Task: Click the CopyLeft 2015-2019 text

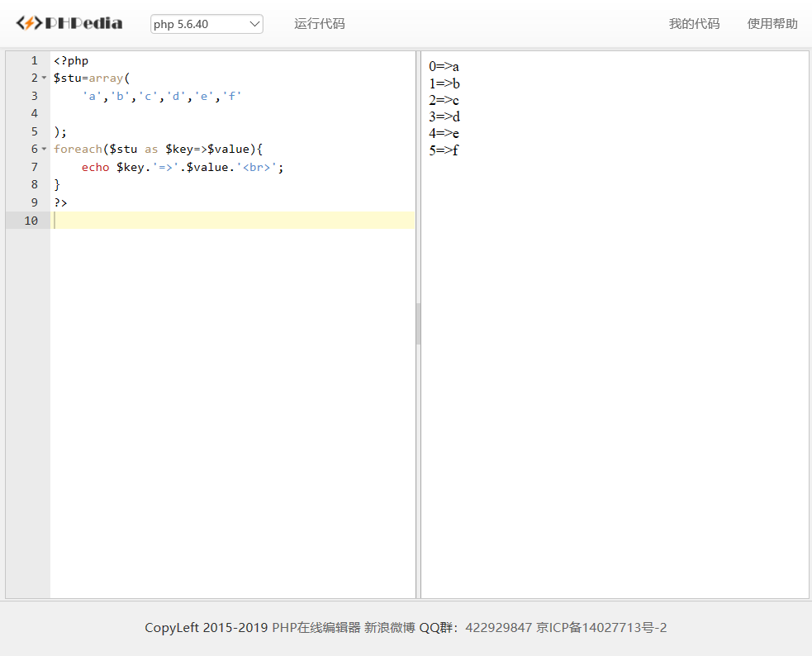Action: click(207, 628)
